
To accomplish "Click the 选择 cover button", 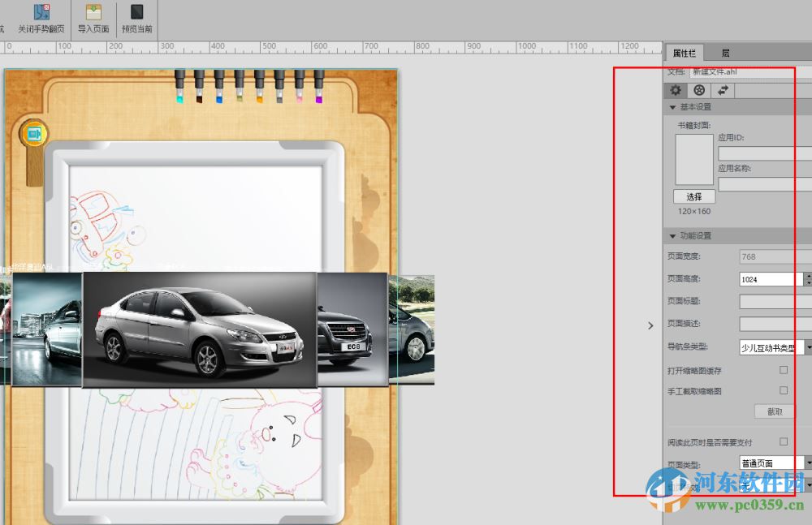I will (x=693, y=196).
